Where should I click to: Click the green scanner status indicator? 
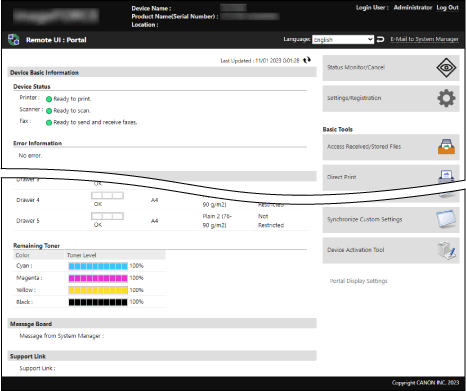click(49, 111)
